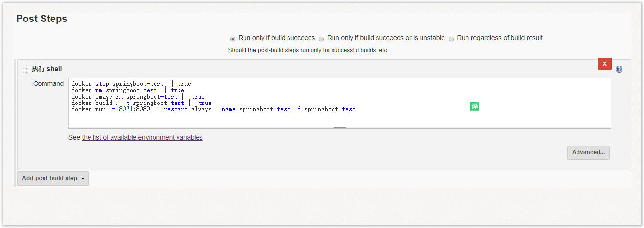The width and height of the screenshot is (644, 228).
Task: Delete the shell step with red X
Action: (604, 64)
